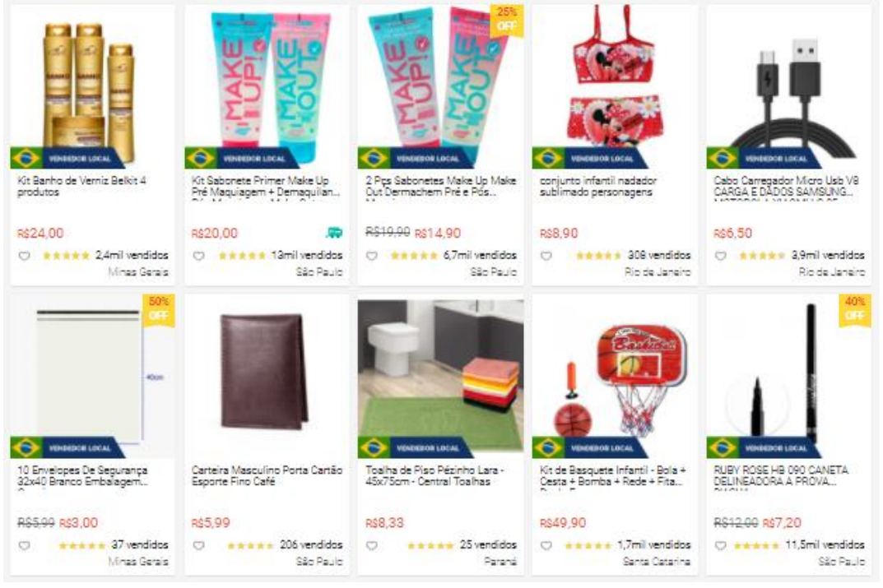Screen dimensions: 883x588
Task: Open the Kit Banho de Verniz Belkit title
Action: click(81, 186)
